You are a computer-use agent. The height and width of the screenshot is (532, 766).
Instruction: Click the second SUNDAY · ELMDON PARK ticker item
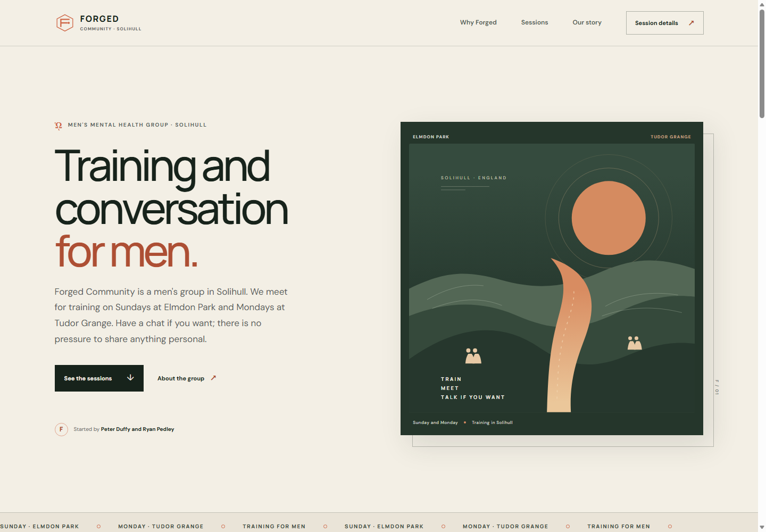[384, 526]
